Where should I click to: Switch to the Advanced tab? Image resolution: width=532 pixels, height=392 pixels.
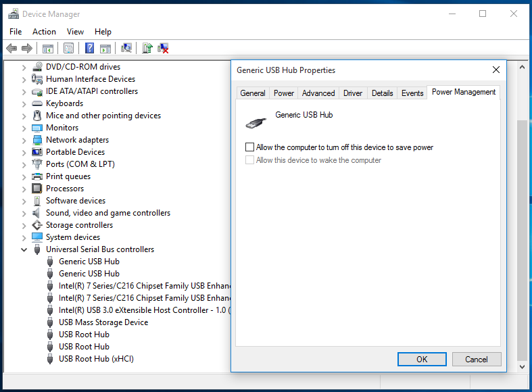(318, 93)
